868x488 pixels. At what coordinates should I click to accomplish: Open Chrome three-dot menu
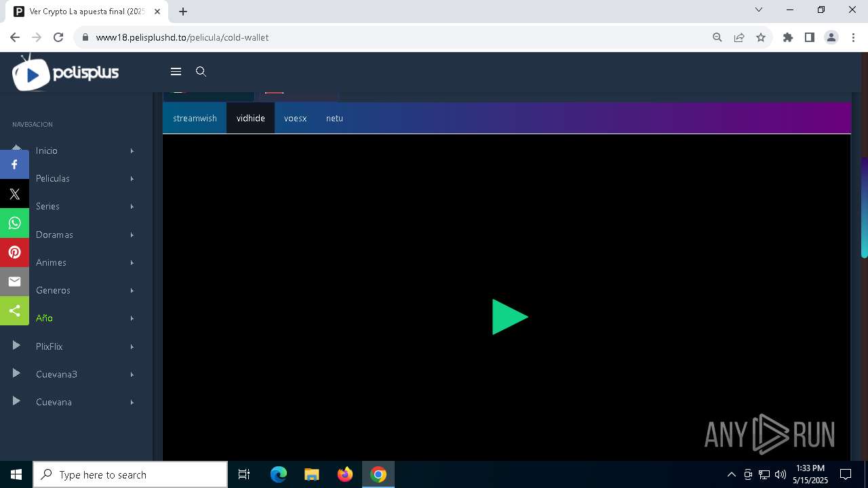pos(852,37)
